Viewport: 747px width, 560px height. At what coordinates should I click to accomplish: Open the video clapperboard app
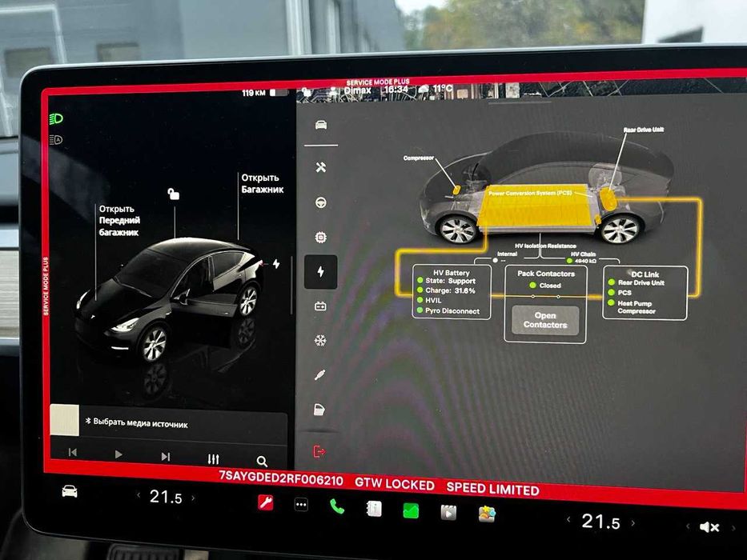pos(448,512)
